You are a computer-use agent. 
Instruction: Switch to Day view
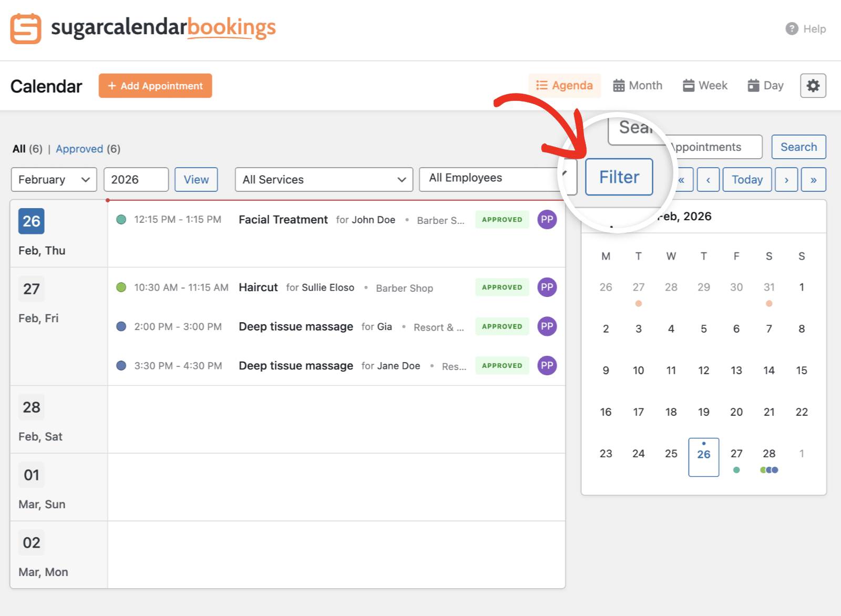[765, 85]
